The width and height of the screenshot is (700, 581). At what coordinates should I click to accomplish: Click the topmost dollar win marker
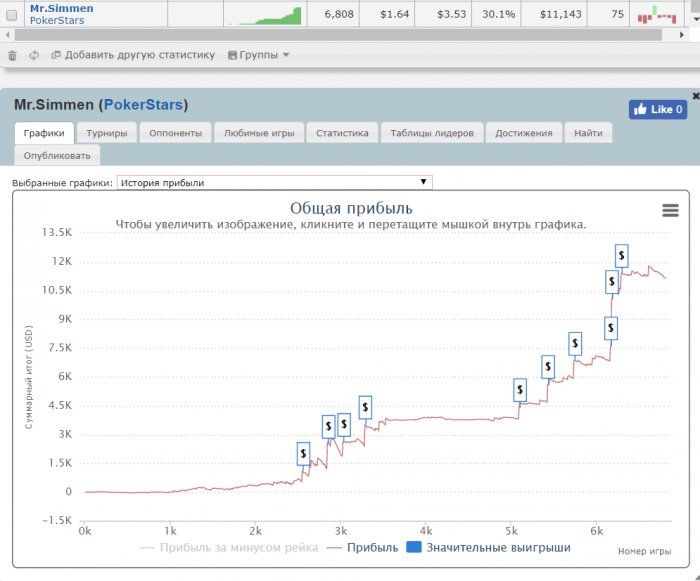click(622, 256)
